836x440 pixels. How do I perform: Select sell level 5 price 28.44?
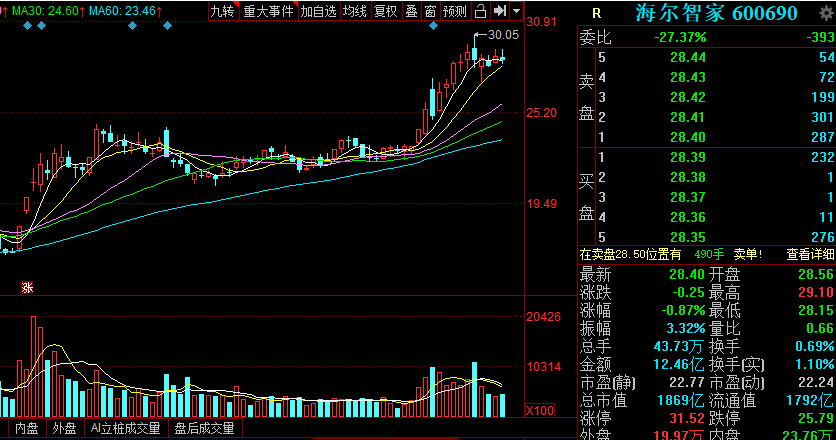tap(688, 57)
